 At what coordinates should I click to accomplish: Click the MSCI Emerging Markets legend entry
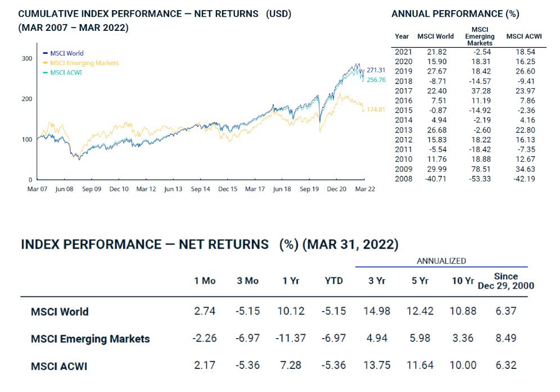[84, 63]
